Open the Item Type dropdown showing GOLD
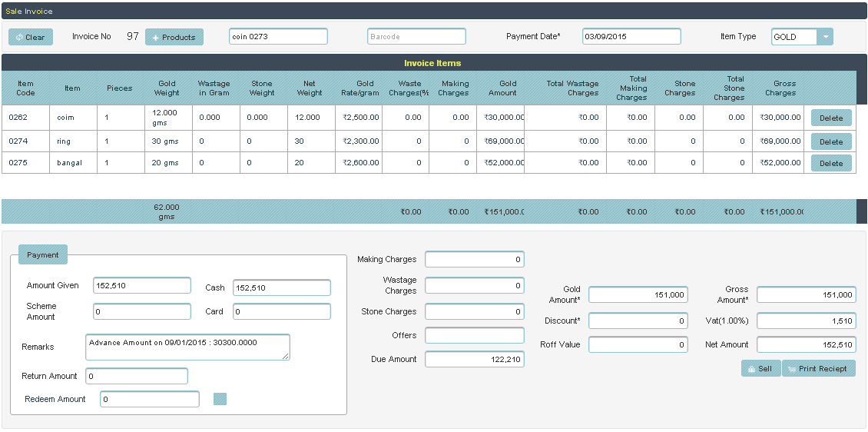The height and width of the screenshot is (432, 868). (x=824, y=37)
